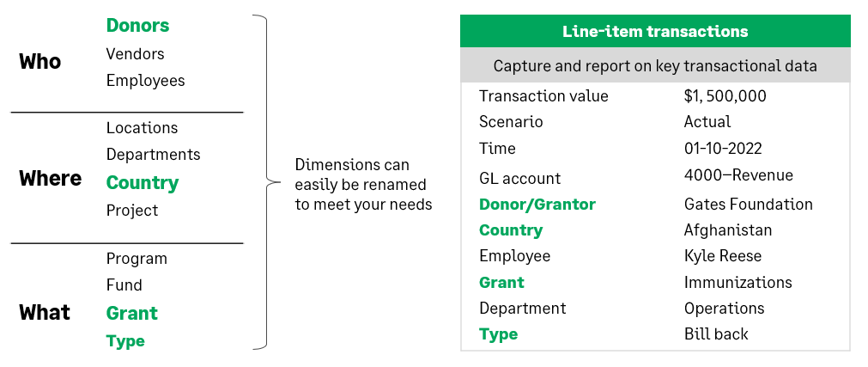
Task: Click the Scenario row label
Action: click(511, 122)
